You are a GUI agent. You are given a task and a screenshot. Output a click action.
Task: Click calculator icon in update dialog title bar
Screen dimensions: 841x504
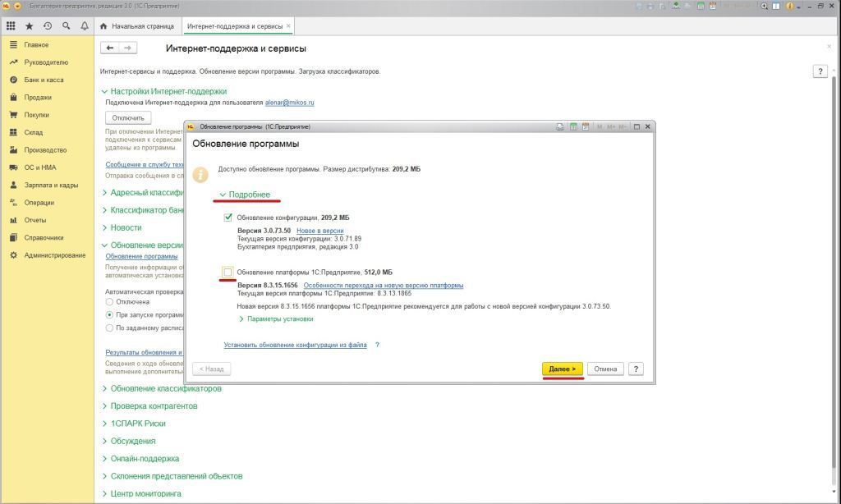(x=573, y=126)
